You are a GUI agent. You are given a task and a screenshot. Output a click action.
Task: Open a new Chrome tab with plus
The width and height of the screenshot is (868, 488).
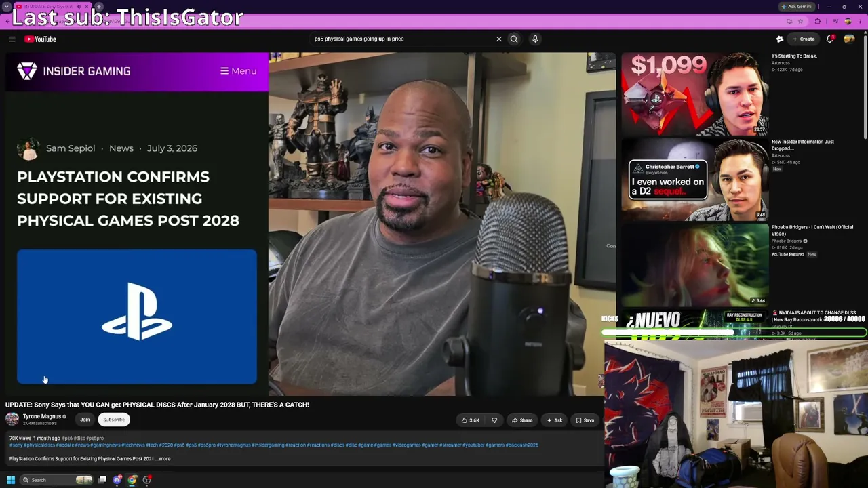point(99,7)
